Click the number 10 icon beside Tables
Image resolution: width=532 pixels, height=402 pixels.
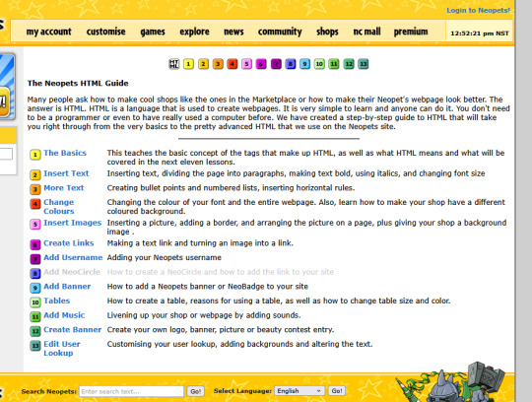[35, 302]
